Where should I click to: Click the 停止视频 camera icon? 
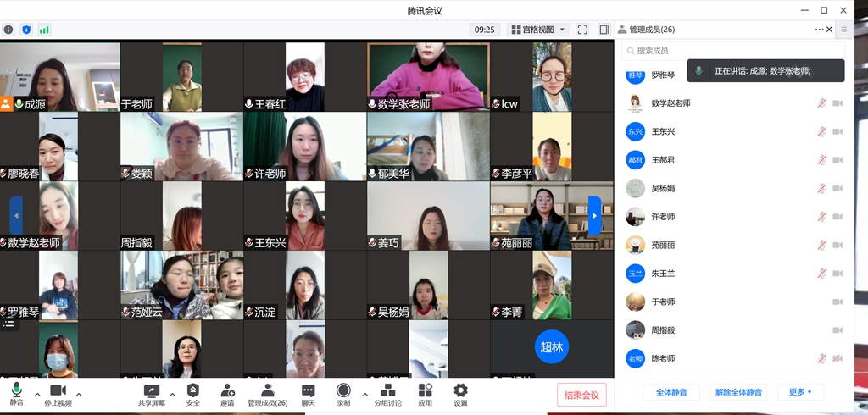click(58, 390)
